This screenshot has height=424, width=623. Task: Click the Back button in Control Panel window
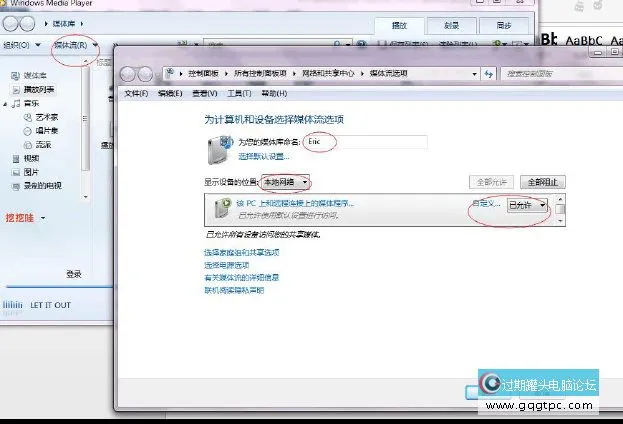tap(128, 74)
